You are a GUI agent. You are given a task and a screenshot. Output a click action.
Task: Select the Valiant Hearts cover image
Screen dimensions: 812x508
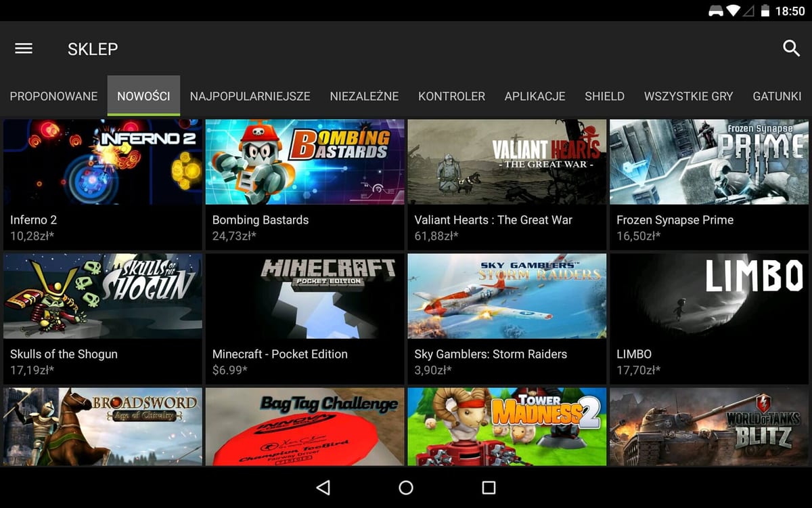pos(507,162)
